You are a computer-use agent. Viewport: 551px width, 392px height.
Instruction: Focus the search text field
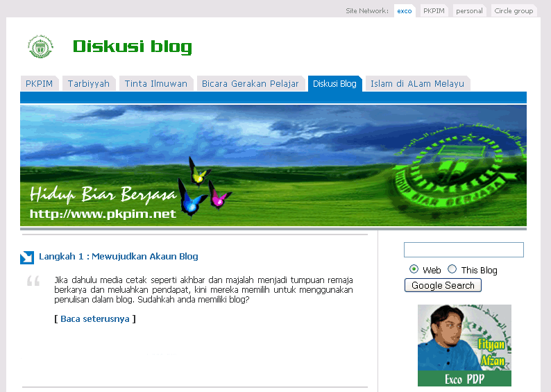(464, 250)
